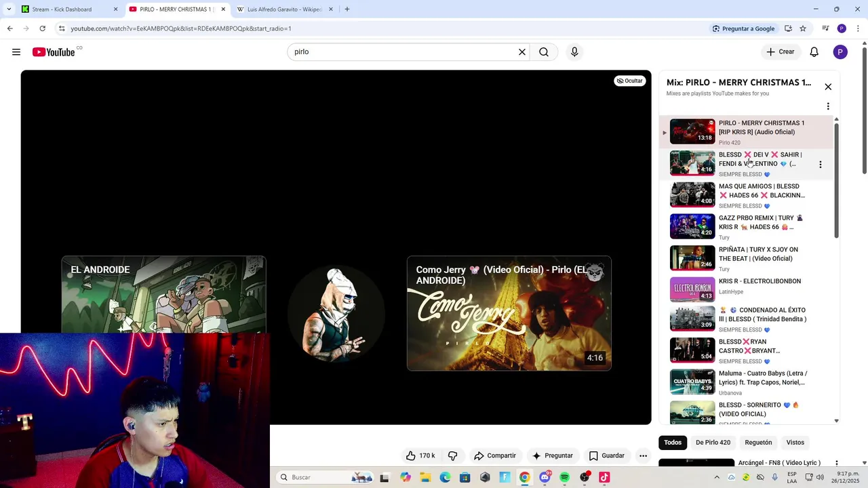Open the mix panel's three-dot options
868x488 pixels.
(x=828, y=106)
